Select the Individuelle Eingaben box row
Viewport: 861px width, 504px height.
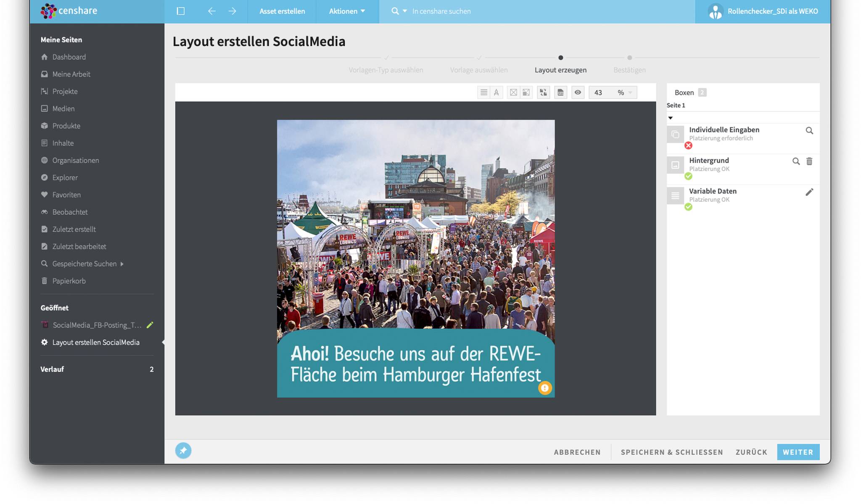[743, 138]
